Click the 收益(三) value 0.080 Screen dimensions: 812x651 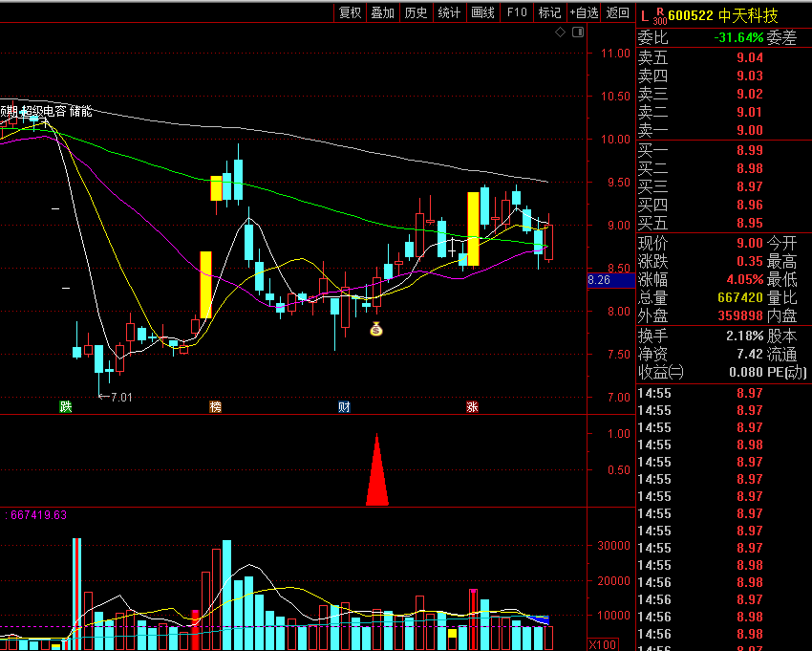746,372
